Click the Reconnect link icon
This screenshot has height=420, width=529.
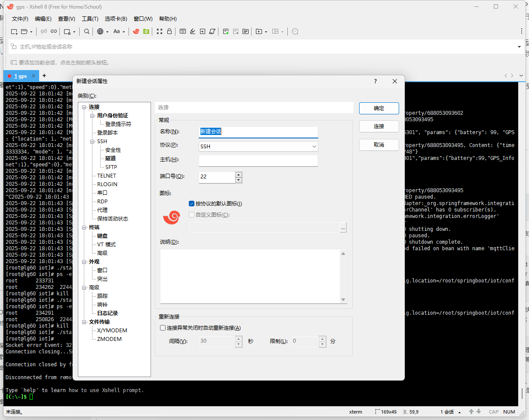[x=54, y=31]
